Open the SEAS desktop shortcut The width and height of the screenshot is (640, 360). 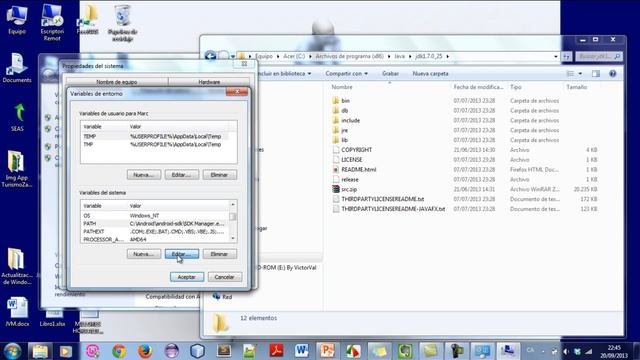[17, 117]
